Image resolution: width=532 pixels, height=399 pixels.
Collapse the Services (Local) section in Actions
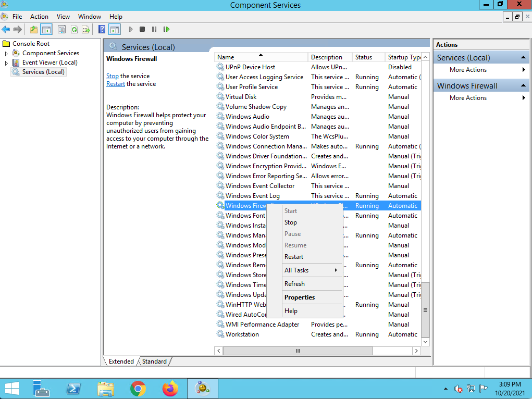[x=523, y=58]
